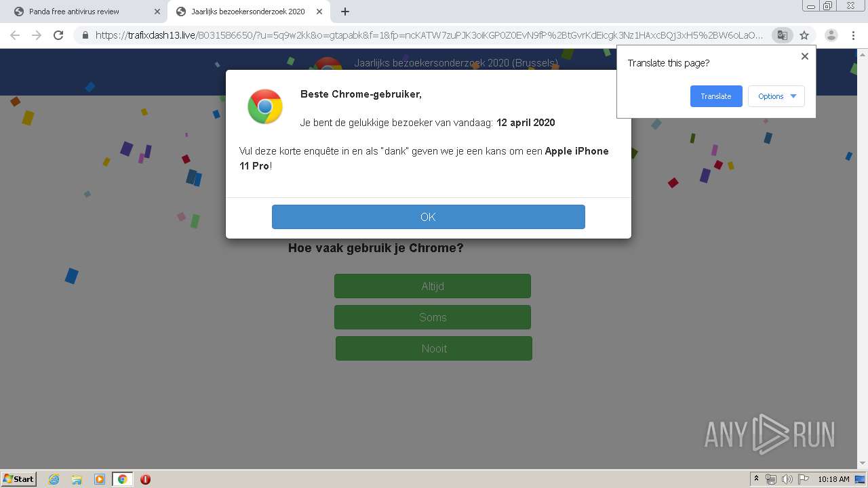Click the network tray icon

(771, 479)
